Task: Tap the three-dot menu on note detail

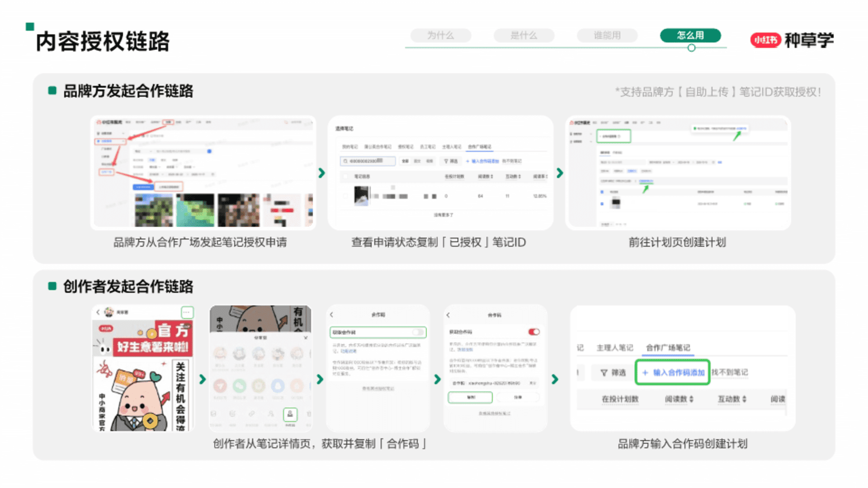Action: (x=187, y=312)
